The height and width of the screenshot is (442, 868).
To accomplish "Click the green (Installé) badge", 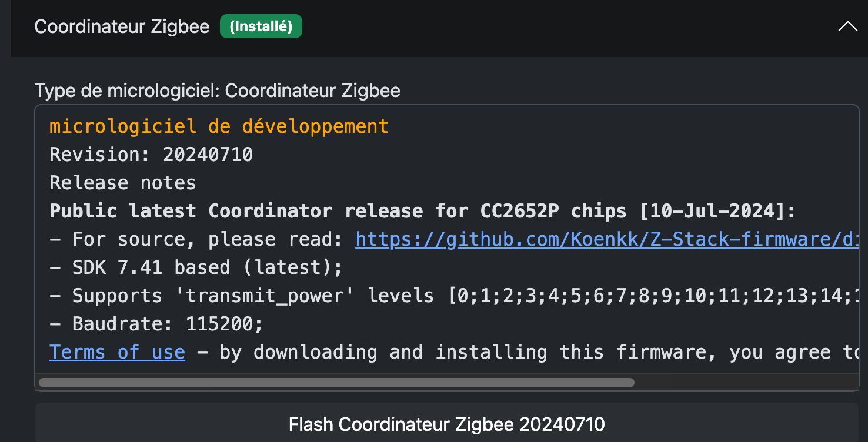I will tap(261, 27).
